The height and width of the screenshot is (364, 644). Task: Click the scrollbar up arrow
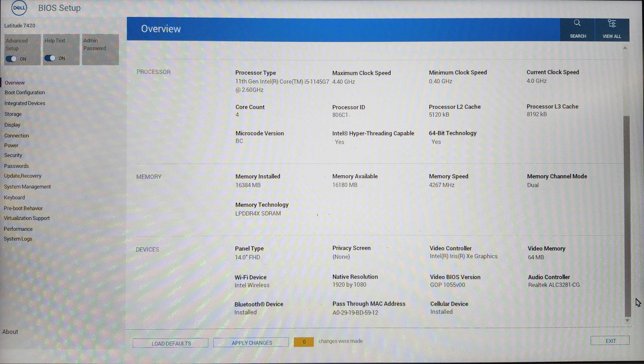(x=625, y=48)
